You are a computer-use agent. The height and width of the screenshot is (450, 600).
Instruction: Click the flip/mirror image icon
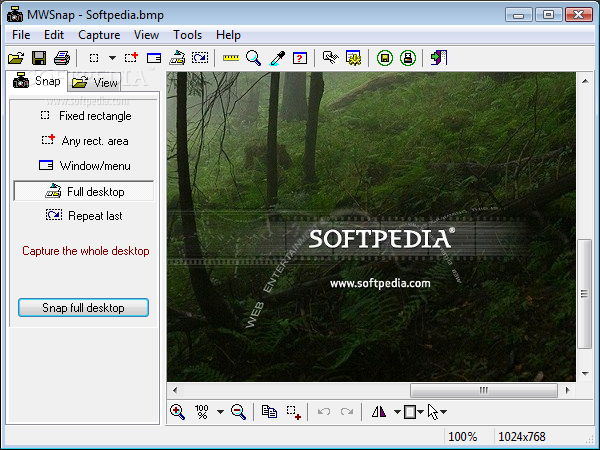[x=379, y=412]
